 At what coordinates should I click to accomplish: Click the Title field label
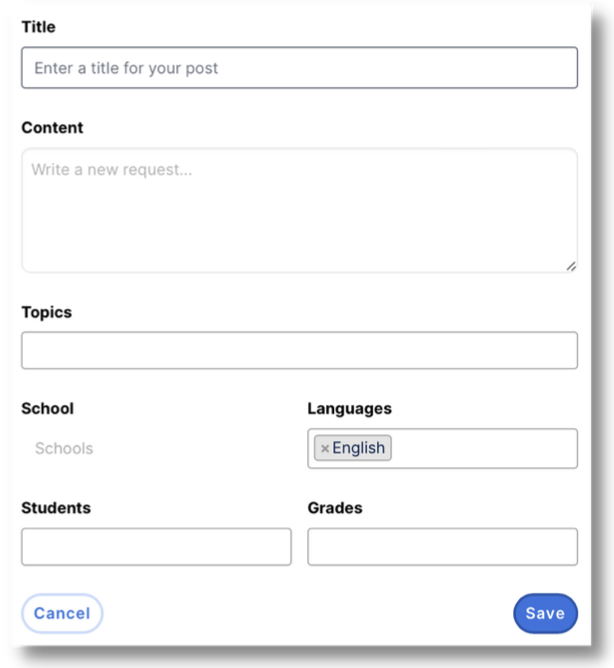click(x=39, y=28)
